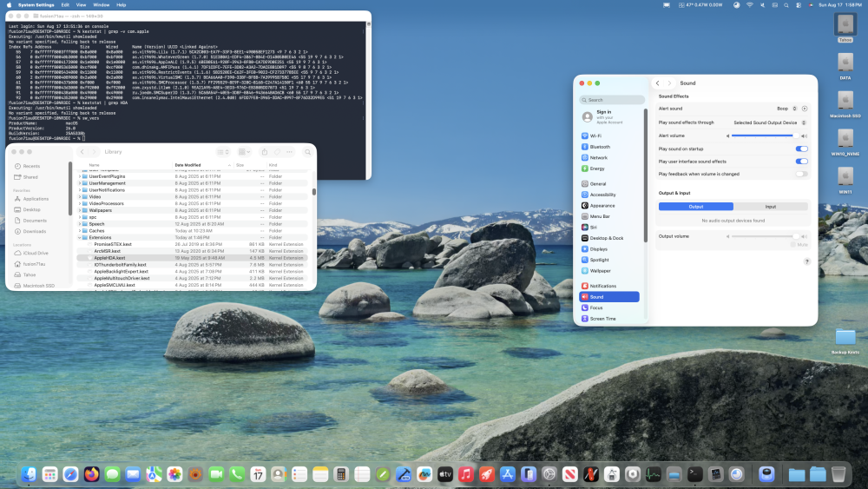Open the View menu
This screenshot has width=868, height=489.
pos(81,5)
